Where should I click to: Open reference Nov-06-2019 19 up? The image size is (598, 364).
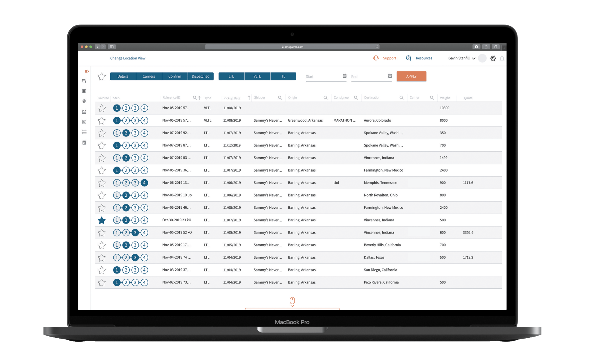pyautogui.click(x=177, y=195)
